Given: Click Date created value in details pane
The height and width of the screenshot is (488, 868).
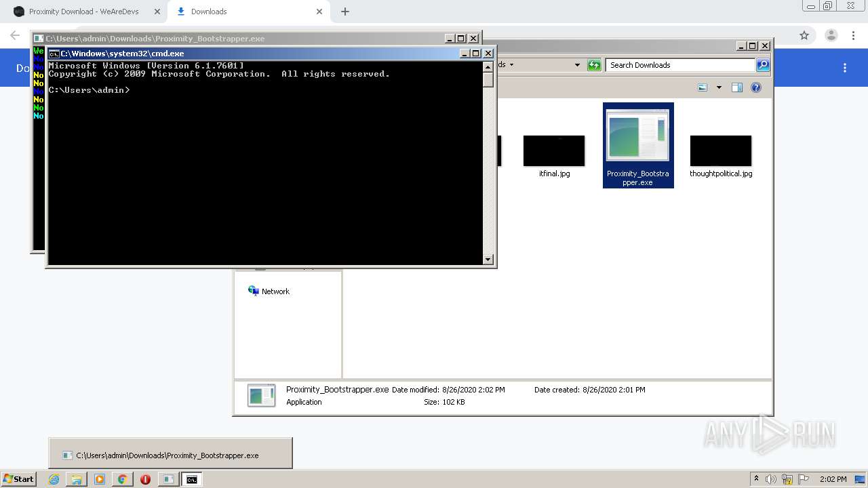Looking at the screenshot, I should [x=614, y=390].
